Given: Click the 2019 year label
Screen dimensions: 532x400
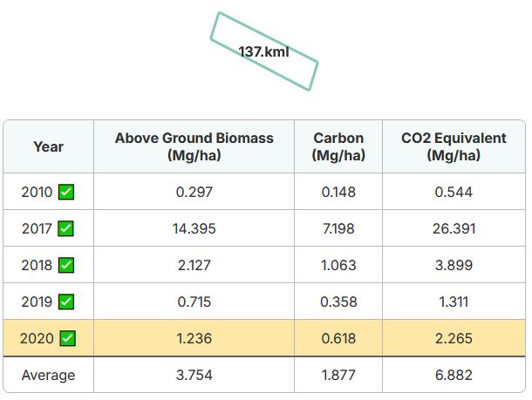Looking at the screenshot, I should [x=37, y=302].
